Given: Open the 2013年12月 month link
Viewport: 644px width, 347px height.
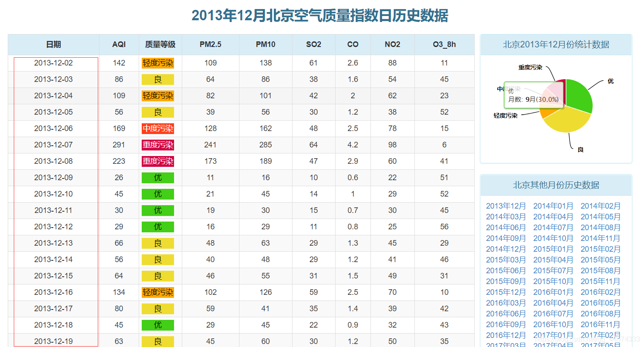Looking at the screenshot, I should (506, 206).
